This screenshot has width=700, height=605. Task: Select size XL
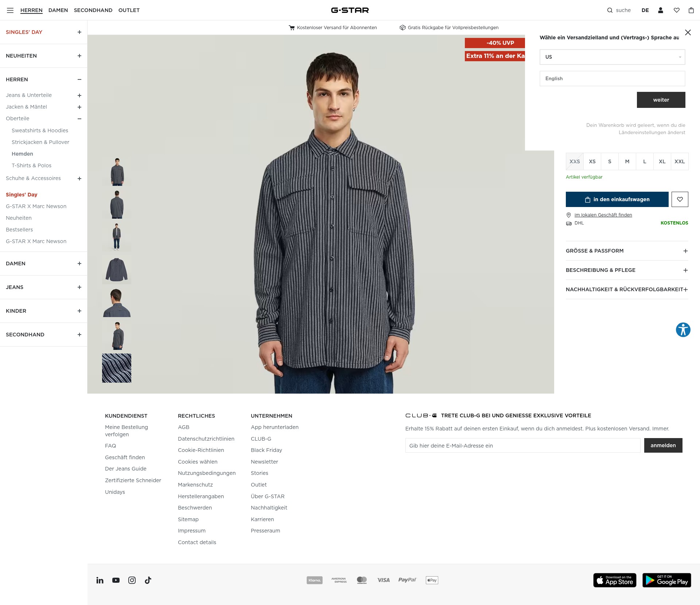pos(662,161)
